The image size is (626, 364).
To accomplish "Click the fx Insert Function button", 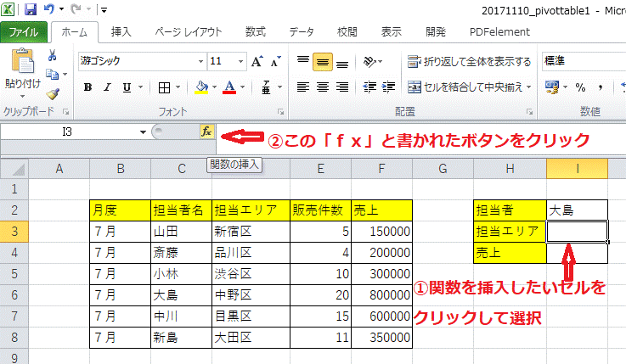I will click(206, 132).
